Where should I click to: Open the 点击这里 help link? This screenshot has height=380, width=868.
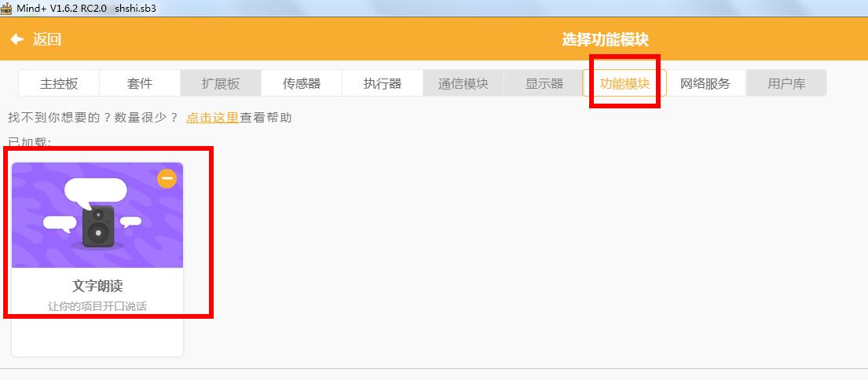click(x=213, y=117)
